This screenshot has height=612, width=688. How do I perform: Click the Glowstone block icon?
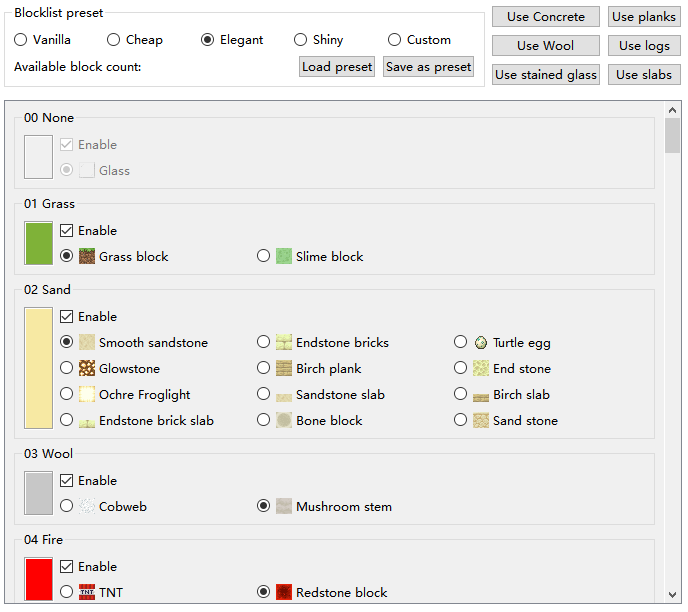coord(87,368)
